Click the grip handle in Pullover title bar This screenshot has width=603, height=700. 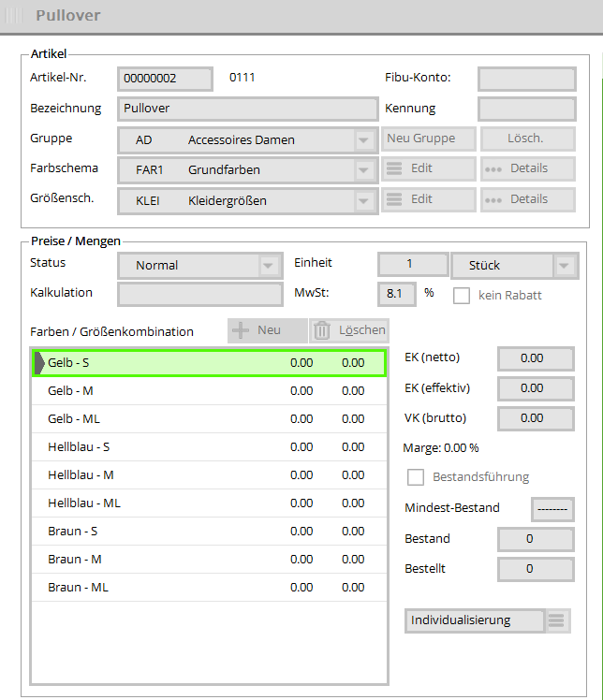tap(14, 16)
